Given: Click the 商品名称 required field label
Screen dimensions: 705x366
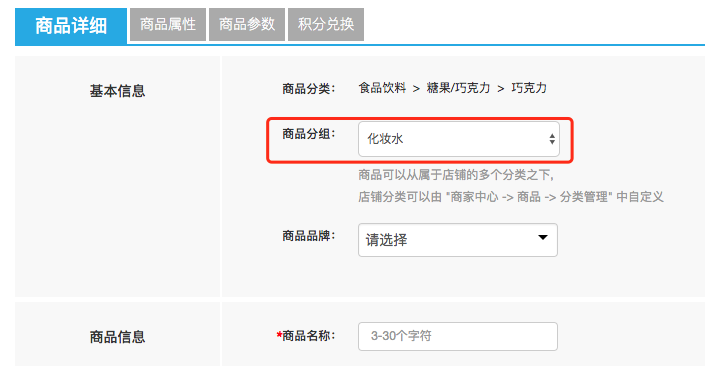Looking at the screenshot, I should point(306,335).
